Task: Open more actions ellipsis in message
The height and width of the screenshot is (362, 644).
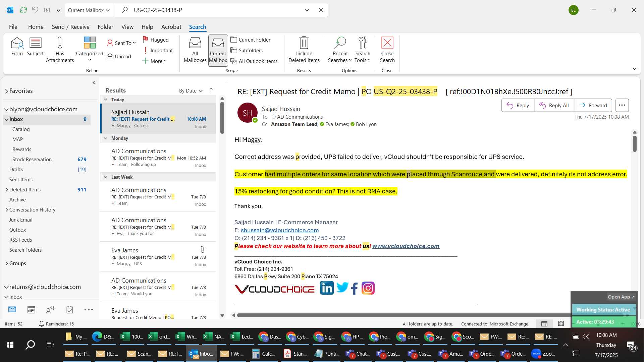Action: (622, 105)
